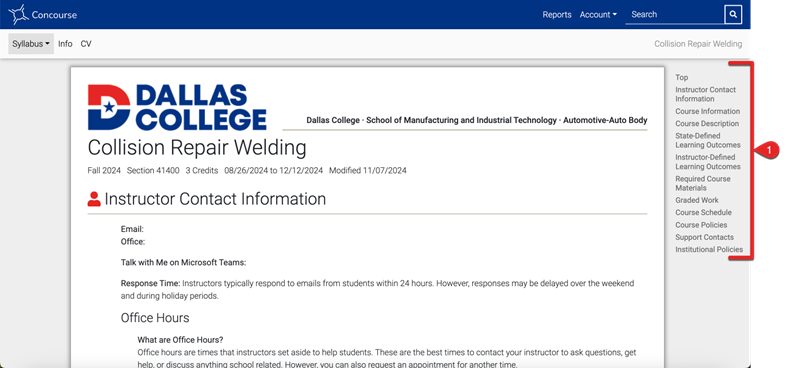
Task: Click the Office Hours heading
Action: coord(155,318)
